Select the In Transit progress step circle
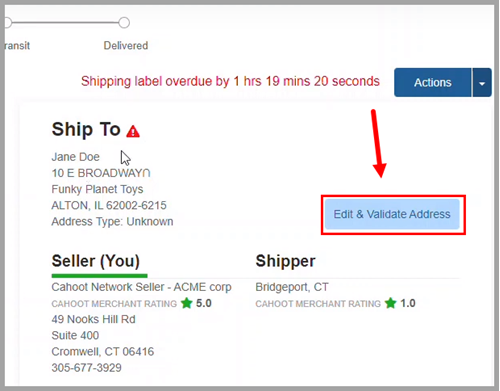Image resolution: width=500 pixels, height=391 pixels. pos(8,23)
